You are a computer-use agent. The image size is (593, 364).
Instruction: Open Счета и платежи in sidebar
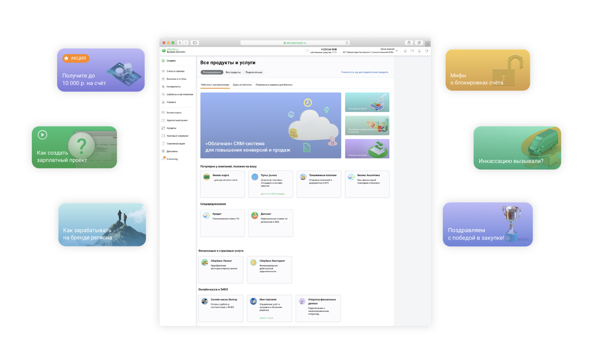[x=173, y=71]
